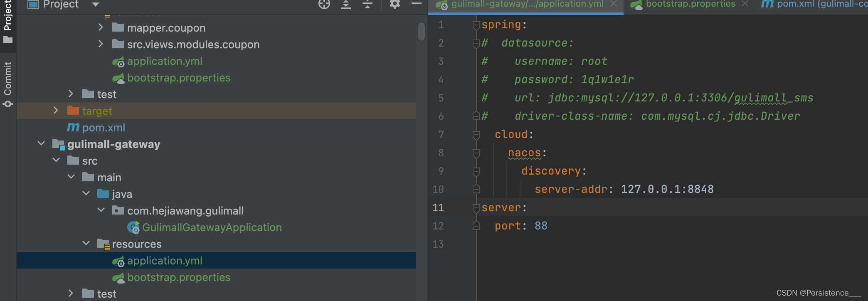Fold the spring block at line 1
This screenshot has height=301, width=868.
(476, 25)
